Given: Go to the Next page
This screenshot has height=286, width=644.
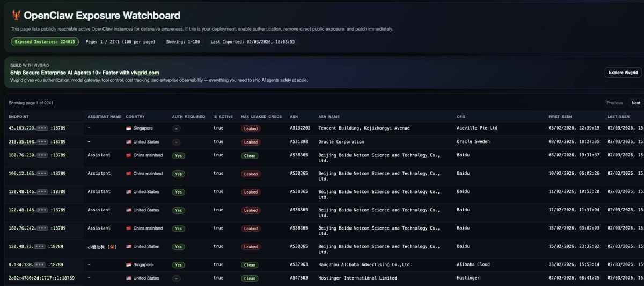Looking at the screenshot, I should pyautogui.click(x=635, y=103).
